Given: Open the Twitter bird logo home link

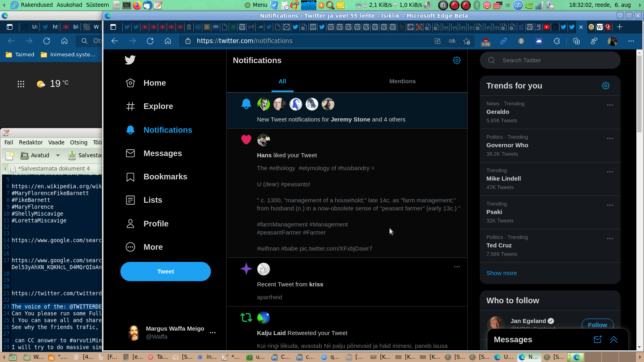Looking at the screenshot, I should [x=130, y=60].
